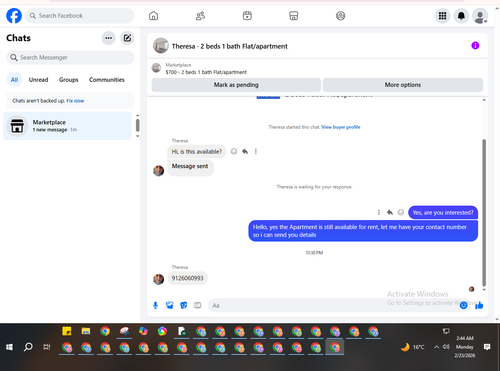
Task: Open the Windows Action Center icon
Action: [487, 347]
